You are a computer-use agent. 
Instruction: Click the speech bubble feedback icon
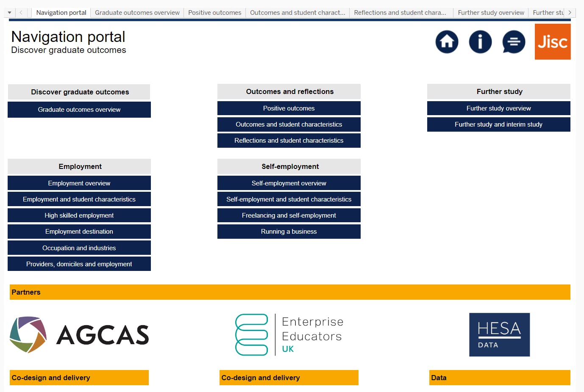click(514, 42)
